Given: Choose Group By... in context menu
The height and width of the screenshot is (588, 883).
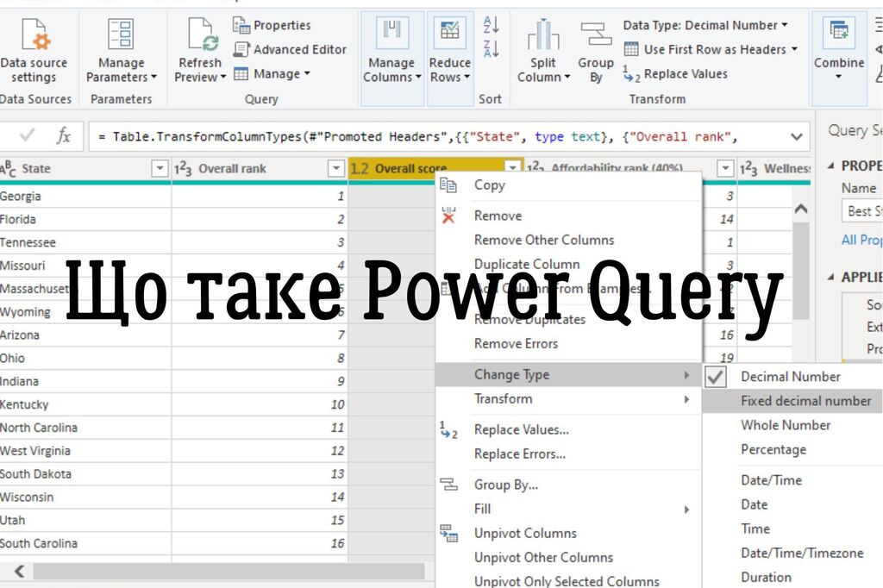Looking at the screenshot, I should click(505, 485).
